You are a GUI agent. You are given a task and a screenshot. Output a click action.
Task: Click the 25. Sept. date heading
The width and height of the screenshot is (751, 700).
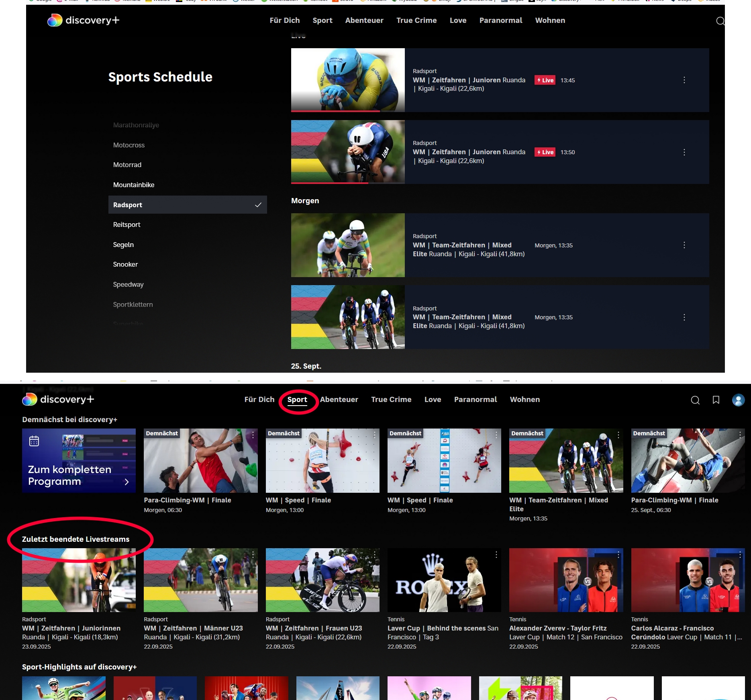[306, 366]
